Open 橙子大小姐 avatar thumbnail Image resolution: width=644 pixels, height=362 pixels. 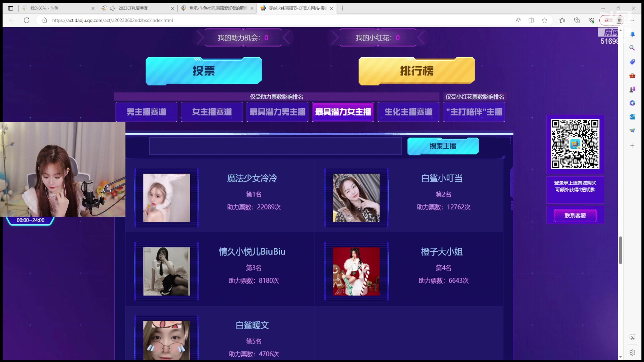click(x=356, y=271)
